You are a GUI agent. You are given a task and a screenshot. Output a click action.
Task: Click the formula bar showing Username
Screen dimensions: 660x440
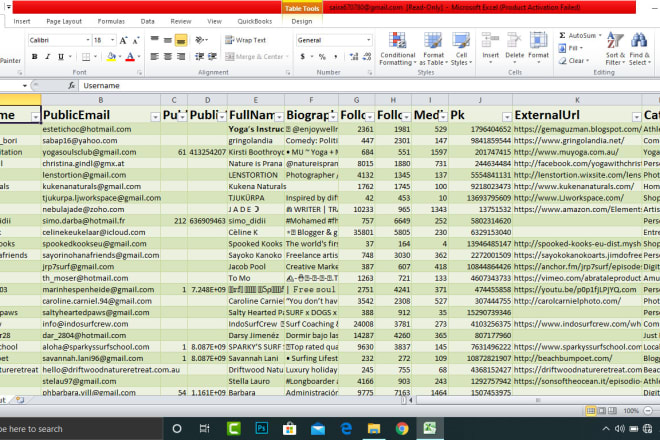click(x=368, y=85)
